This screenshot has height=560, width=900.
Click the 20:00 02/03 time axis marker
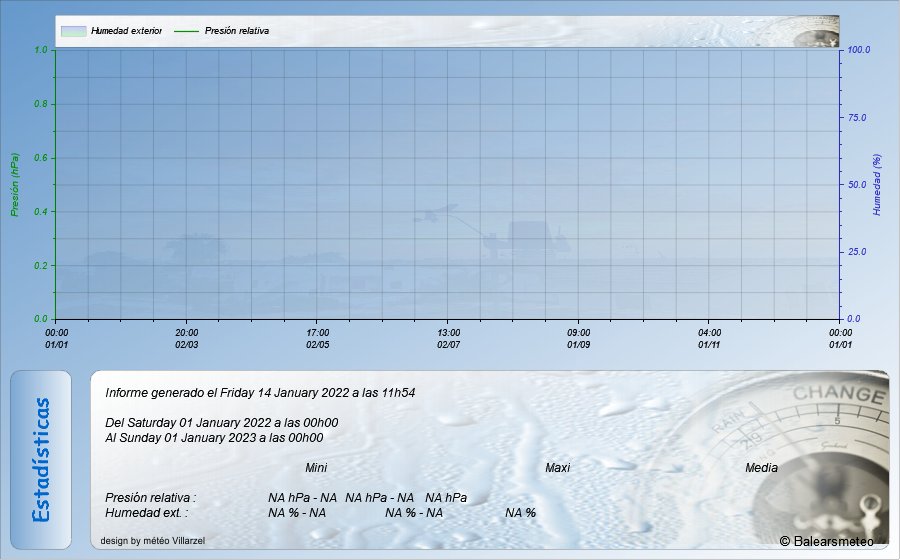(x=187, y=338)
